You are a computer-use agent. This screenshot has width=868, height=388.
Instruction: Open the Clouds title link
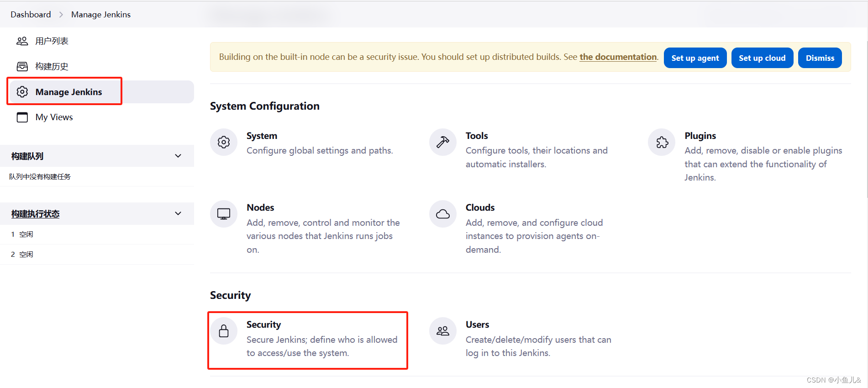pyautogui.click(x=480, y=207)
